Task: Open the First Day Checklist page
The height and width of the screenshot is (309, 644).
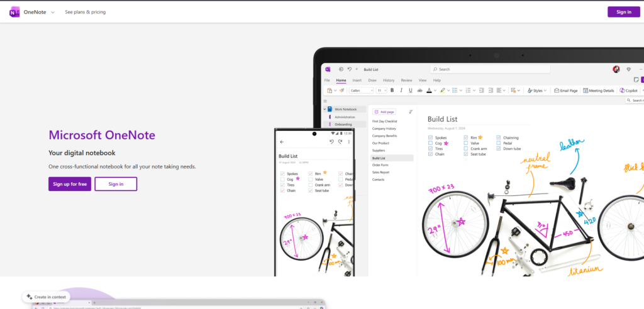Action: click(384, 121)
